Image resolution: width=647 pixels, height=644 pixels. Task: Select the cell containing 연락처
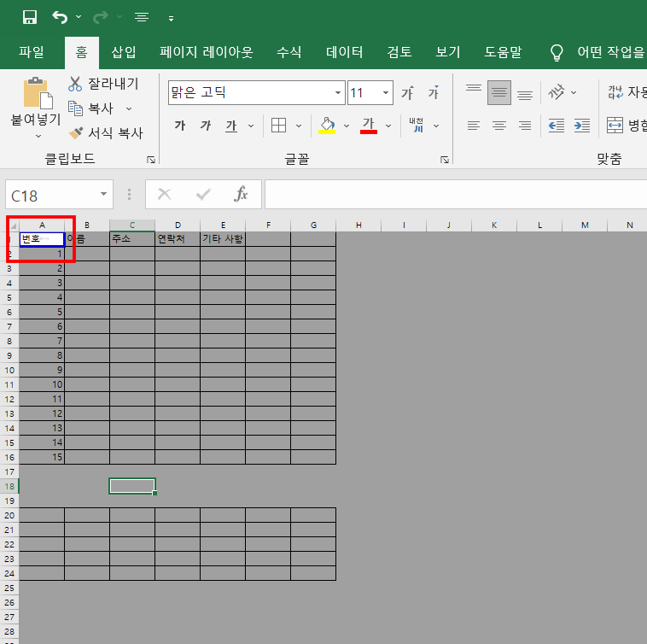pos(178,239)
